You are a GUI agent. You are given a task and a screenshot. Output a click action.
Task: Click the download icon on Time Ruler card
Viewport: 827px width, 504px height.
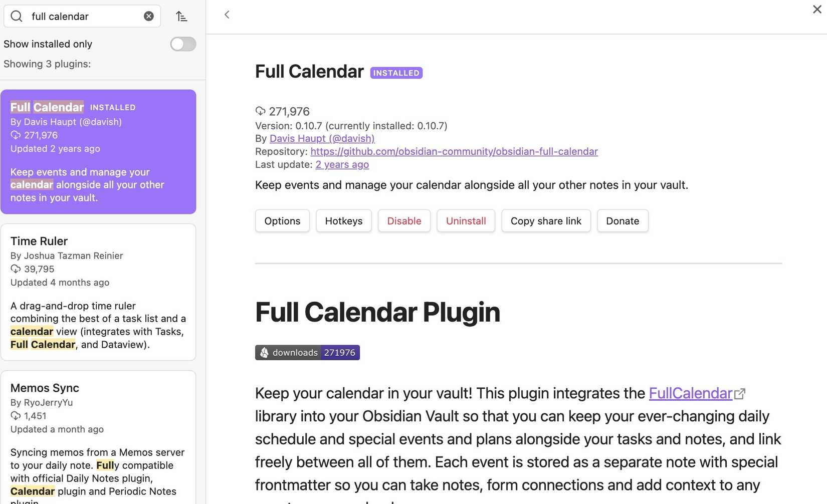click(15, 269)
